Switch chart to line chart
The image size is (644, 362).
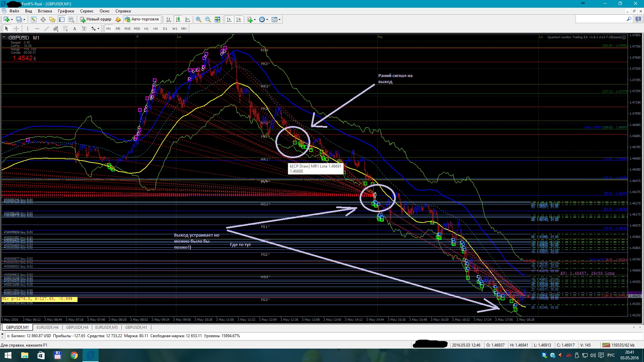click(187, 19)
